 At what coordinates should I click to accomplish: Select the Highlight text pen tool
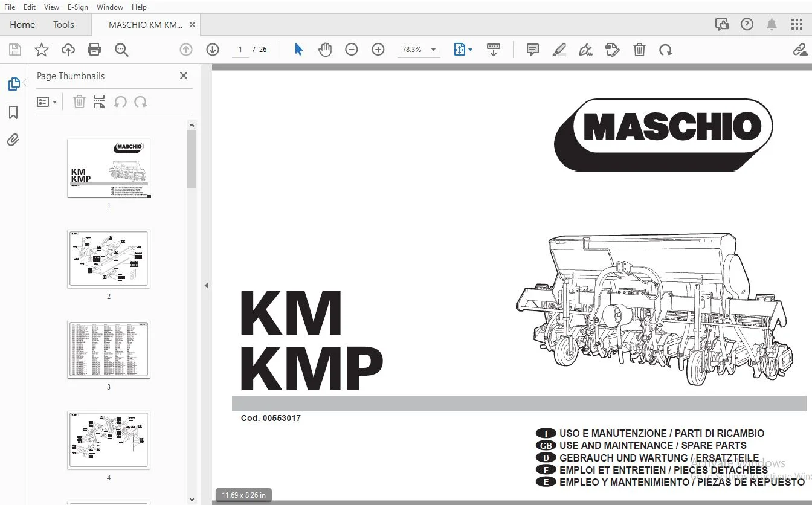(x=559, y=50)
